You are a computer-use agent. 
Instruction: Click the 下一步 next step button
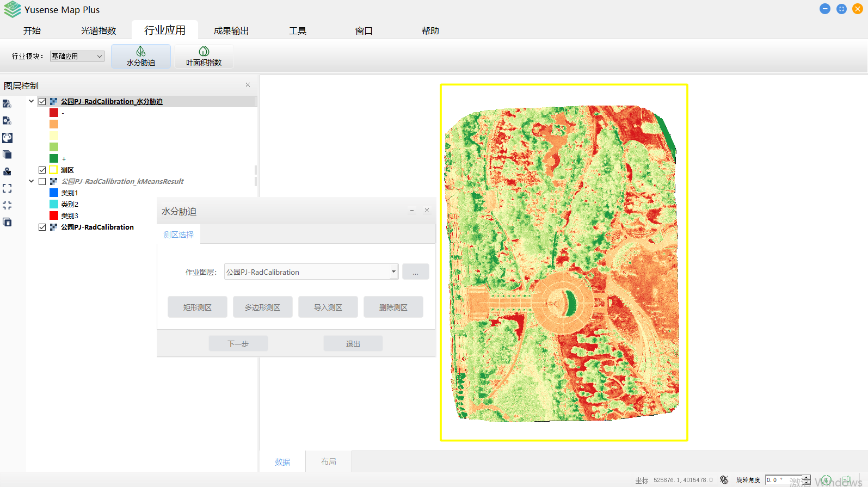pyautogui.click(x=238, y=344)
